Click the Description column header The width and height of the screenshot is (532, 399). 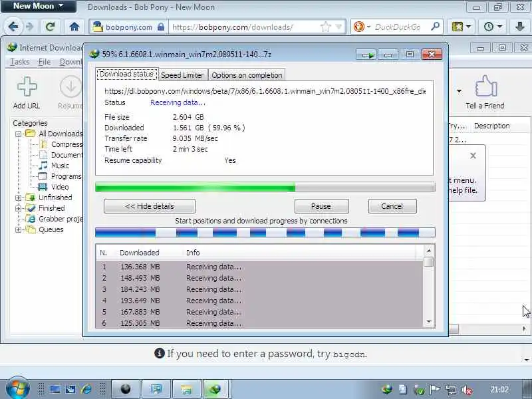pyautogui.click(x=491, y=126)
